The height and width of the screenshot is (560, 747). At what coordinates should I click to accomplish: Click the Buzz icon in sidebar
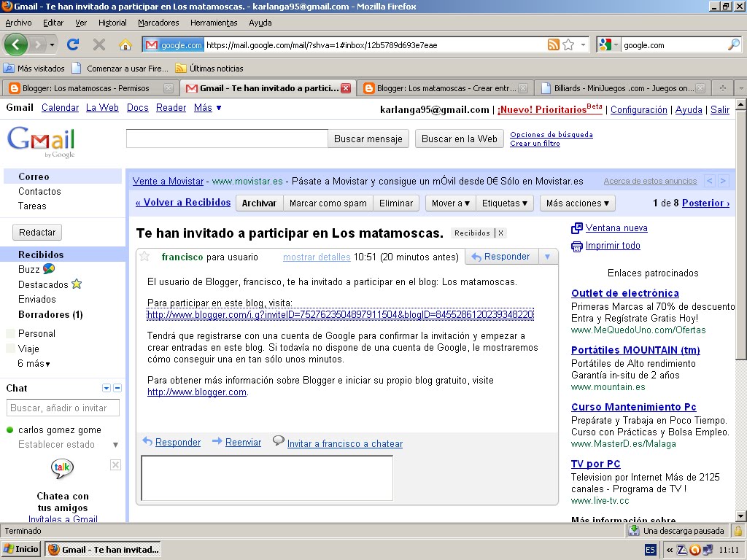pyautogui.click(x=49, y=269)
